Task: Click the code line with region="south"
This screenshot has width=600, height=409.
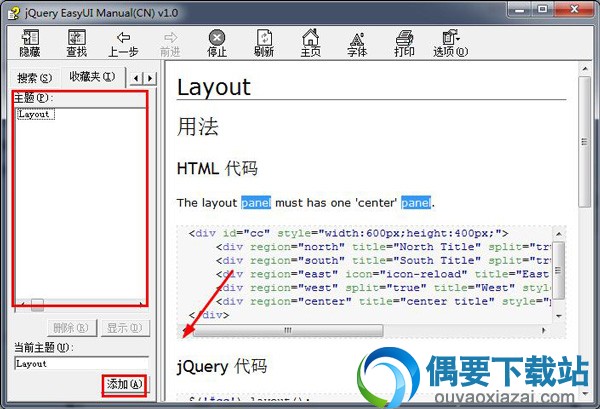Action: coord(383,261)
